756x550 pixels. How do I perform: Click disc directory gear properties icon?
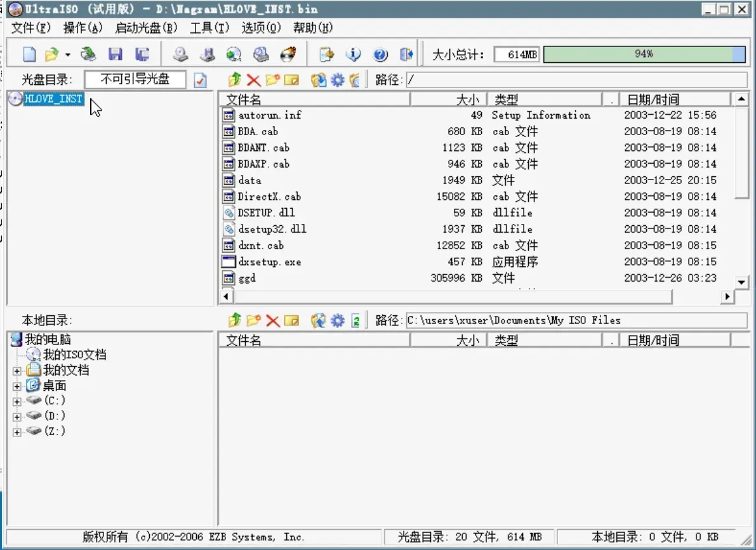pyautogui.click(x=338, y=79)
